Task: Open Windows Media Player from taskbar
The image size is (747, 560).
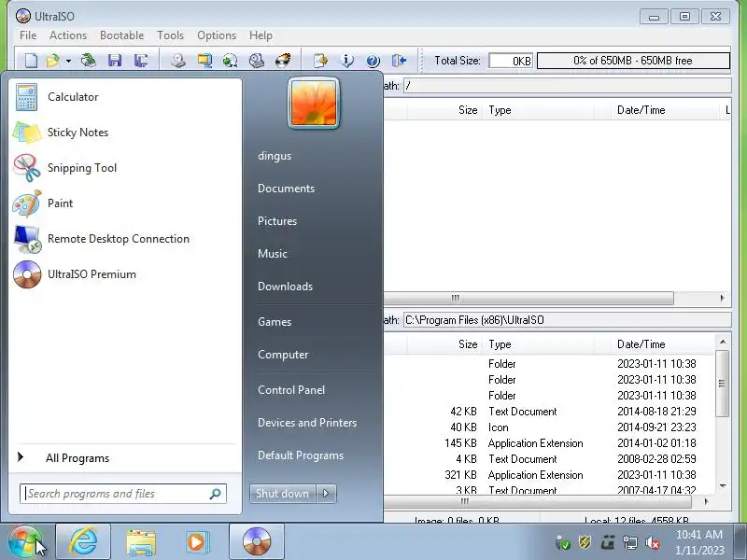Action: [197, 542]
